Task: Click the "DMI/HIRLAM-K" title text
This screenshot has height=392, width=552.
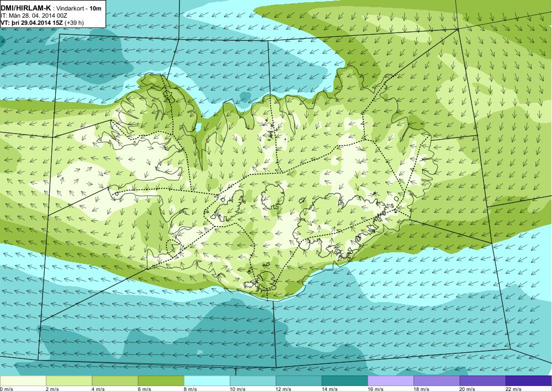Action: click(26, 8)
